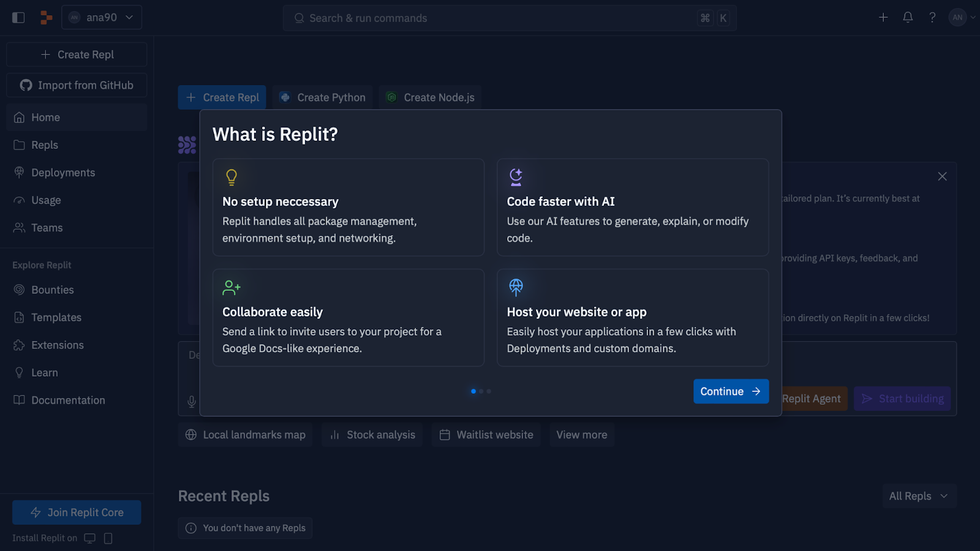Click the Templates file icon
Image resolution: width=980 pixels, height=551 pixels.
[x=20, y=317]
